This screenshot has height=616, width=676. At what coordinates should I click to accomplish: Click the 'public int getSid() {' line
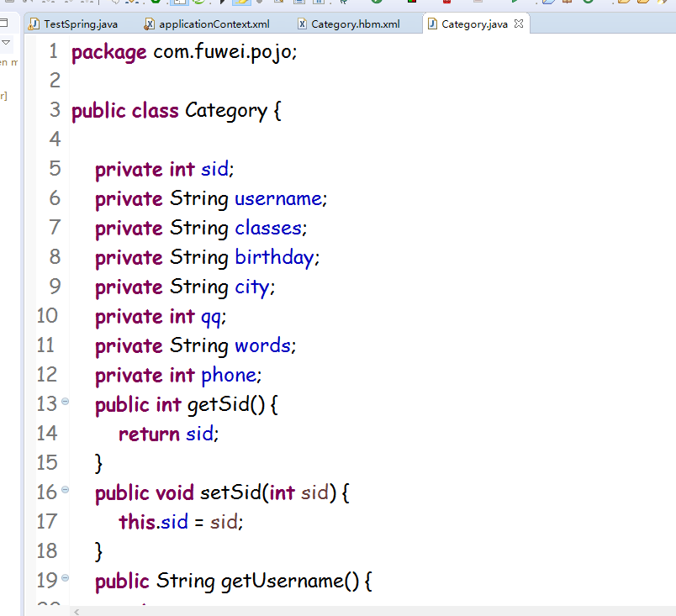click(187, 405)
